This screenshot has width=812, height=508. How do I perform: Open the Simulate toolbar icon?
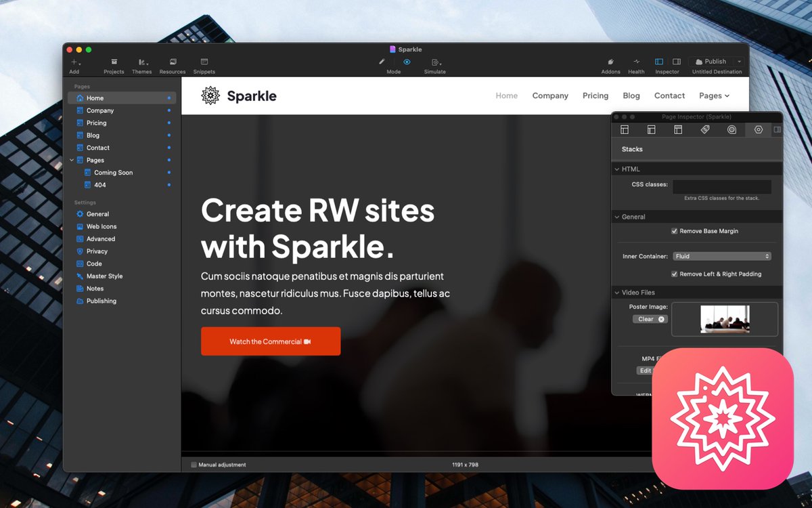[x=435, y=62]
